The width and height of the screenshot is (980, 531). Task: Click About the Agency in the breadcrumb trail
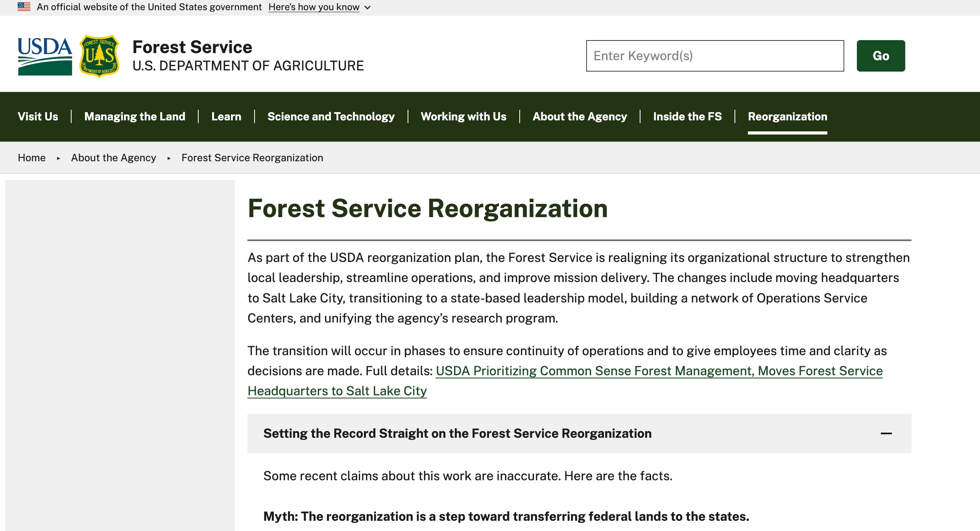(x=113, y=157)
